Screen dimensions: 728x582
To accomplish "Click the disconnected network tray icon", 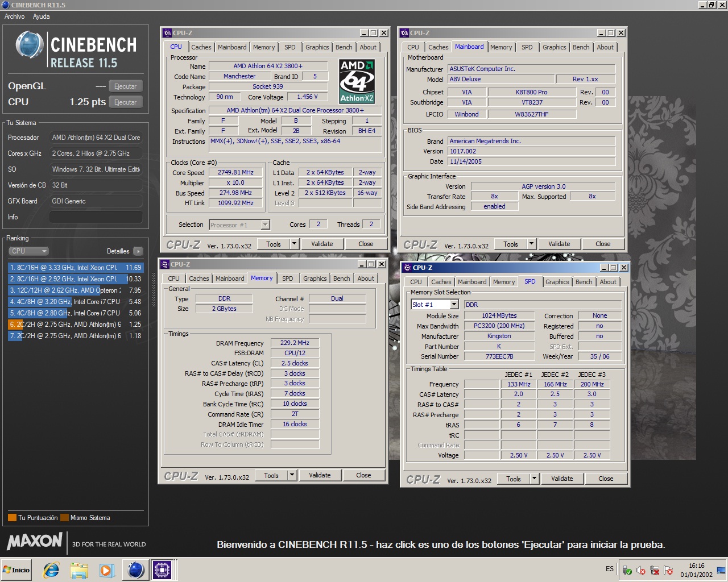I will (655, 570).
